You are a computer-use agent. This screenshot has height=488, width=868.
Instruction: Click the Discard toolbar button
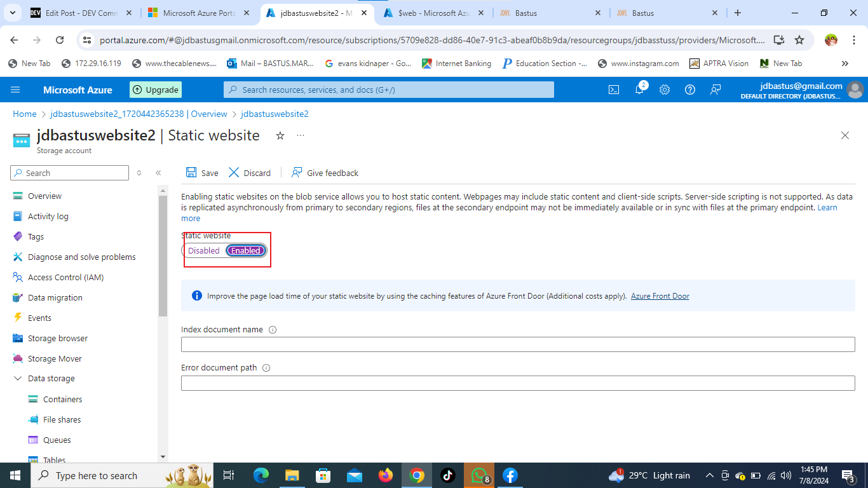[250, 173]
